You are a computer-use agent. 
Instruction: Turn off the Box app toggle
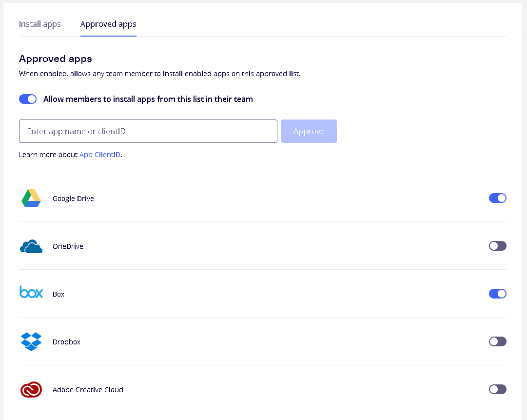(x=497, y=294)
